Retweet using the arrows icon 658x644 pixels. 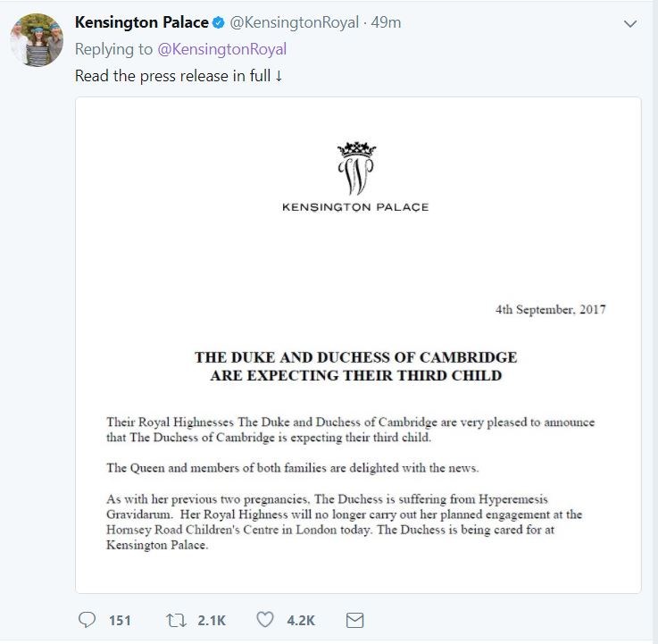pyautogui.click(x=176, y=620)
